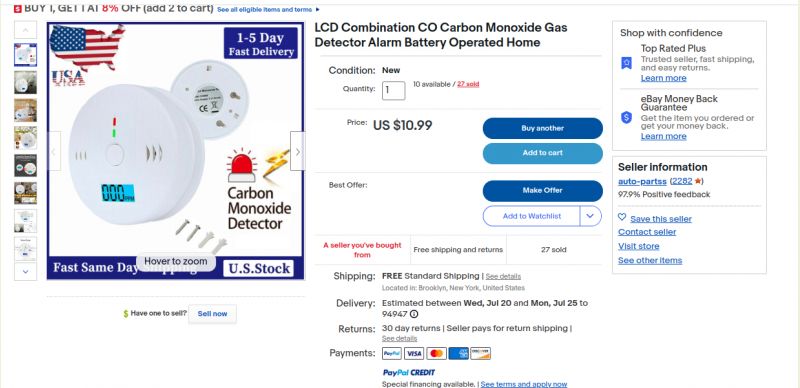The width and height of the screenshot is (800, 388).
Task: Expand thumbnail list with the down chevron
Action: pyautogui.click(x=26, y=272)
